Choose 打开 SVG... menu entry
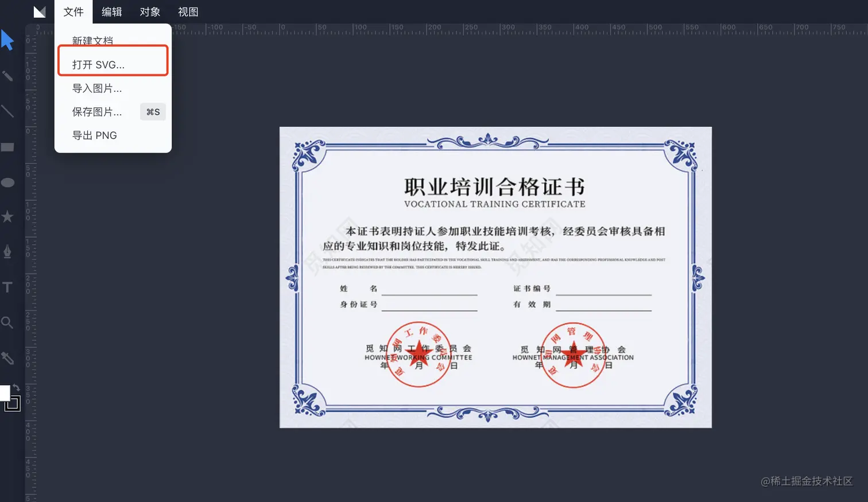The image size is (868, 502). click(x=113, y=64)
